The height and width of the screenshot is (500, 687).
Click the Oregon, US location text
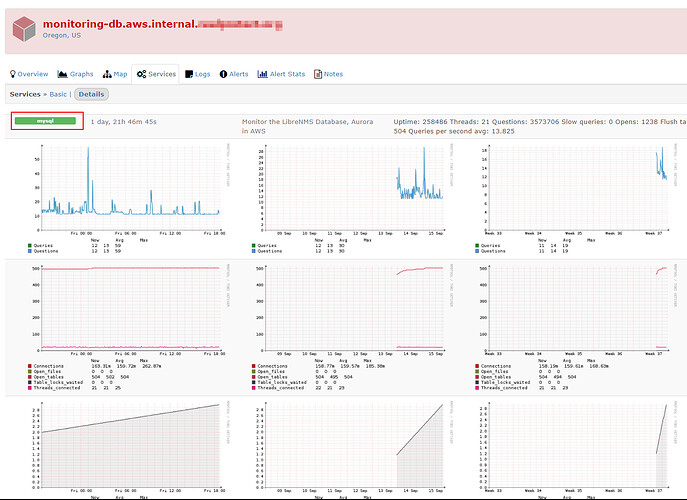click(x=62, y=35)
